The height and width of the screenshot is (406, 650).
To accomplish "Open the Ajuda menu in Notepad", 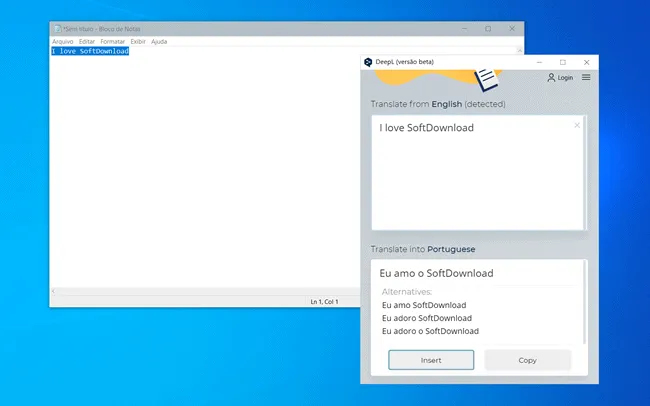I will 159,41.
